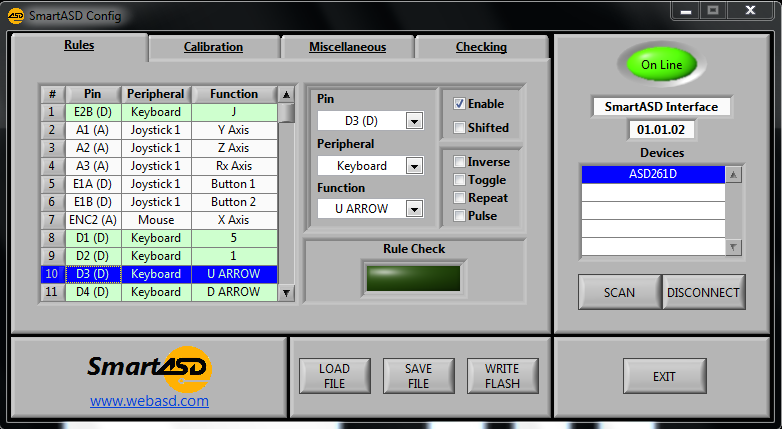Click the ENC2 (A) pin cell
Image resolution: width=782 pixels, height=429 pixels.
click(93, 220)
